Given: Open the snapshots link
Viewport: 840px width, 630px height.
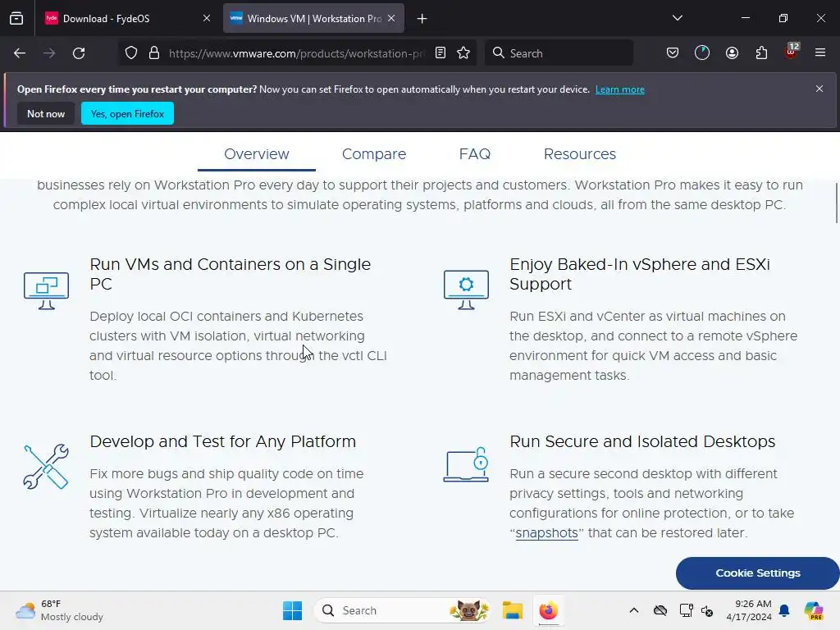Looking at the screenshot, I should tap(546, 533).
